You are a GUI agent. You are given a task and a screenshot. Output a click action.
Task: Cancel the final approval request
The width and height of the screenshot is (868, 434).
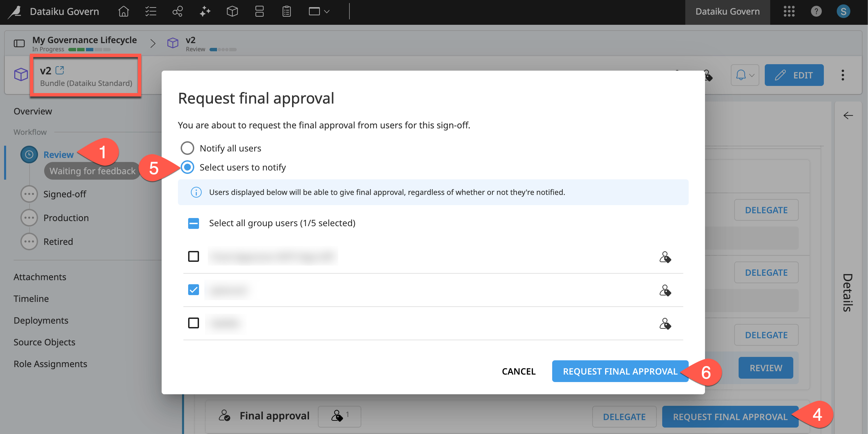519,371
